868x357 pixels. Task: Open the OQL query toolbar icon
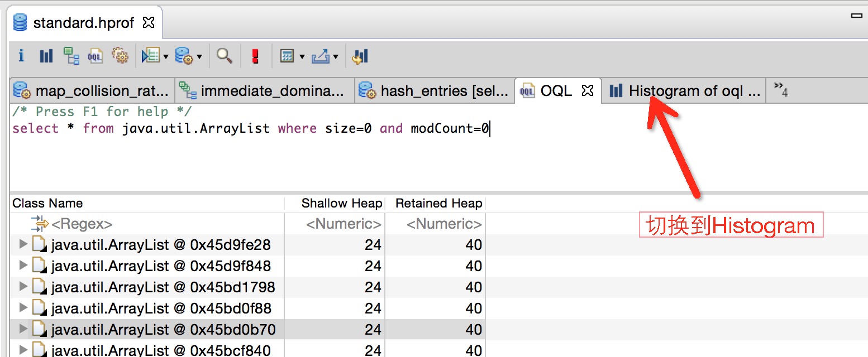[95, 56]
